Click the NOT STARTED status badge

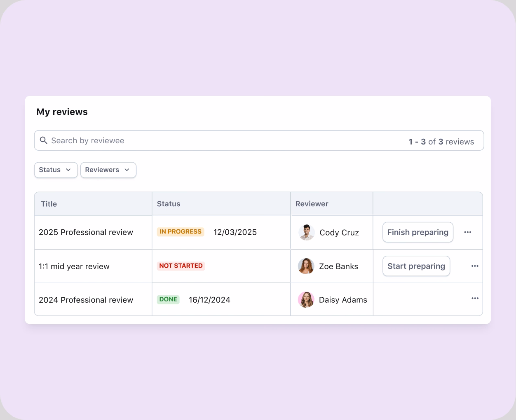tap(181, 266)
